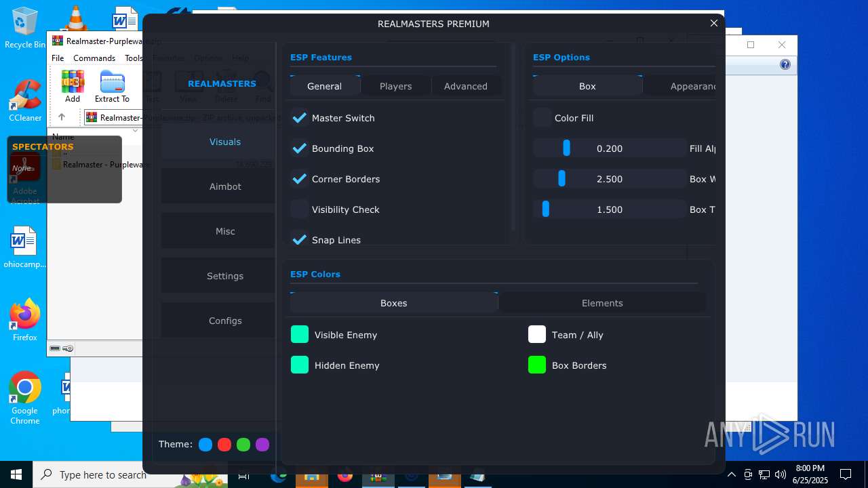The width and height of the screenshot is (868, 488).
Task: Toggle the Bounding Box checkbox
Action: click(299, 148)
